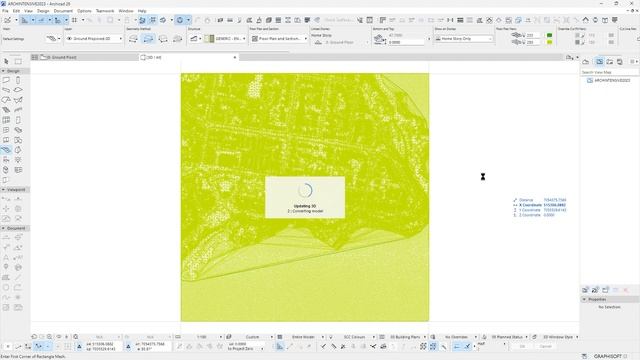Click the dark green pen color swatch
The height and width of the screenshot is (360, 640).
[x=549, y=36]
